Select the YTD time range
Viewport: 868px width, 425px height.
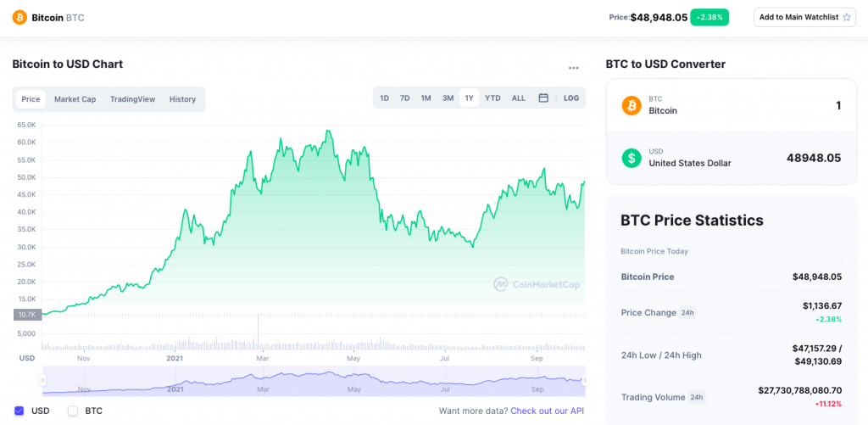click(492, 98)
